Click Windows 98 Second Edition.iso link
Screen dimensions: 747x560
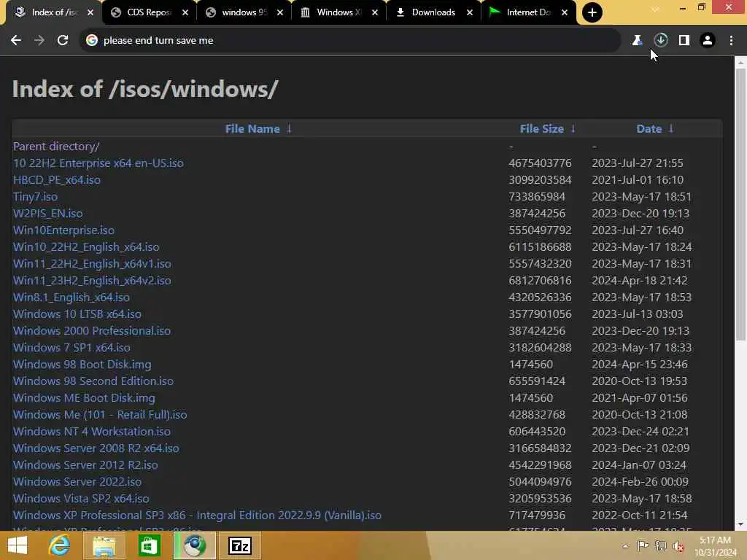[93, 381]
